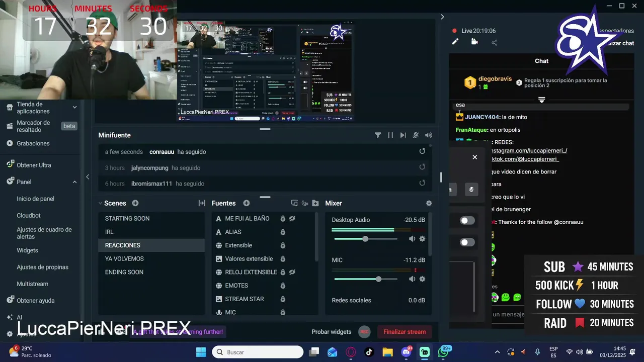Collapse the left sidebar arrow
This screenshot has width=644, height=362.
point(88,176)
